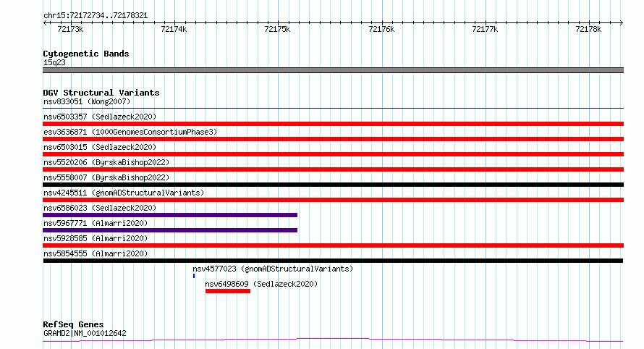Click the 72173k ruler tick label
This screenshot has height=349, width=644.
pyautogui.click(x=70, y=29)
